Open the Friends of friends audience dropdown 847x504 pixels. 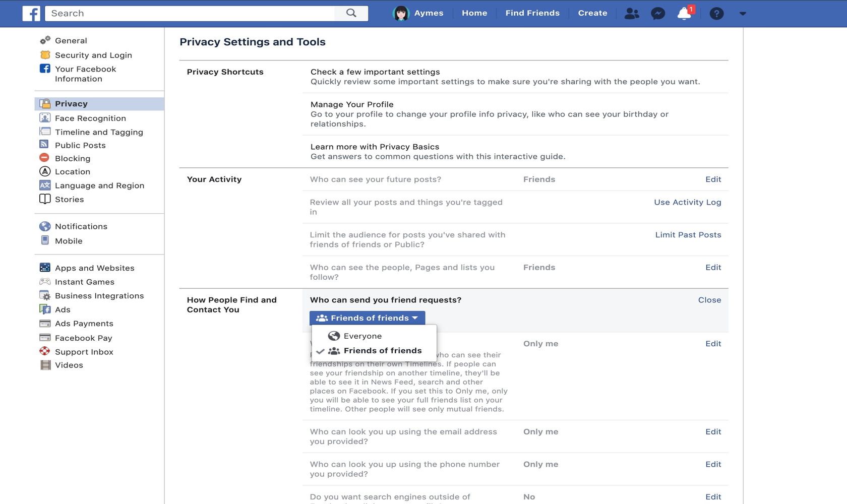[367, 318]
